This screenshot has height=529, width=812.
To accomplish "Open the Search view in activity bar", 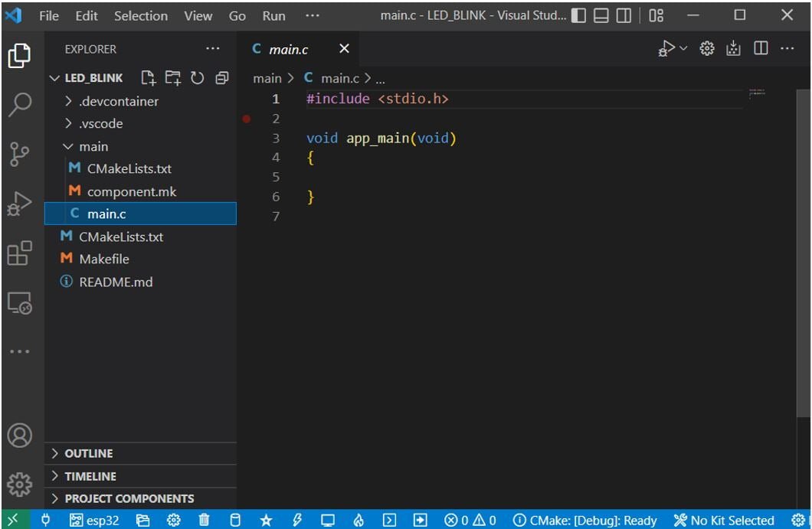I will click(20, 105).
